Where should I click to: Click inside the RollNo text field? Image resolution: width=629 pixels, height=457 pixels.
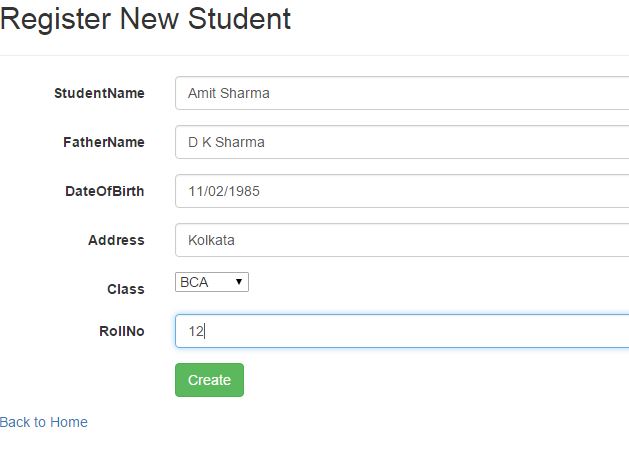[x=400, y=331]
